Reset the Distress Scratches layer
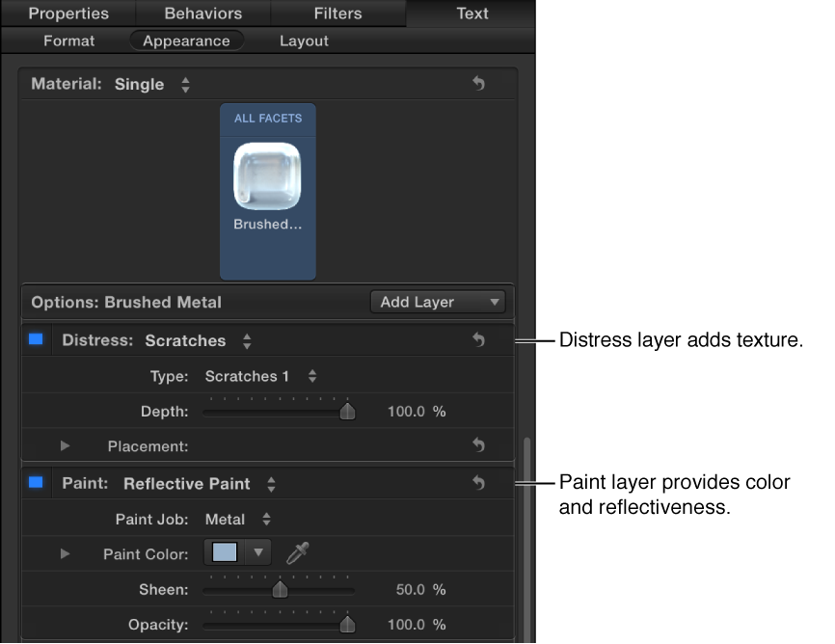835x644 pixels. [x=479, y=340]
